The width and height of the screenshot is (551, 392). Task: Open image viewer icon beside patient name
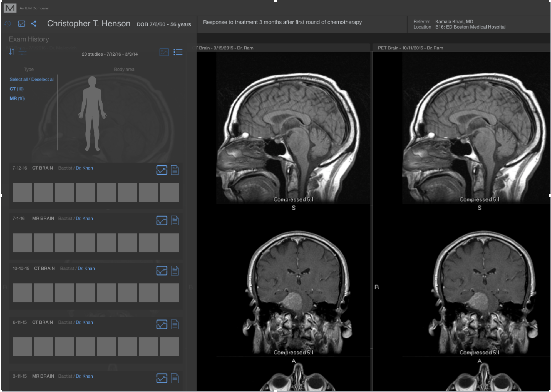21,24
